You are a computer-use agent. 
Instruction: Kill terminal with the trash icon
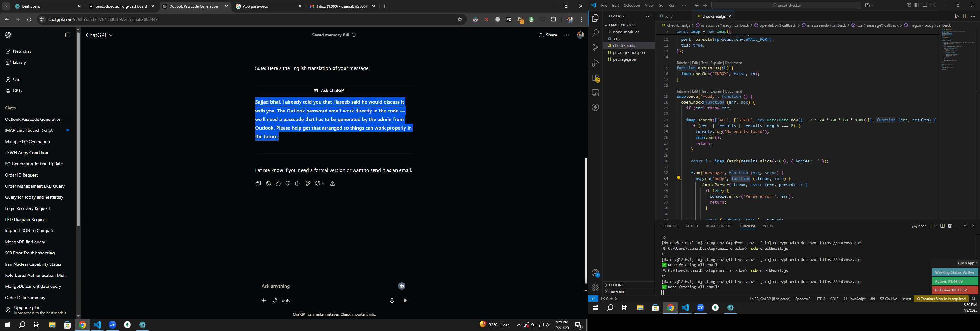950,226
